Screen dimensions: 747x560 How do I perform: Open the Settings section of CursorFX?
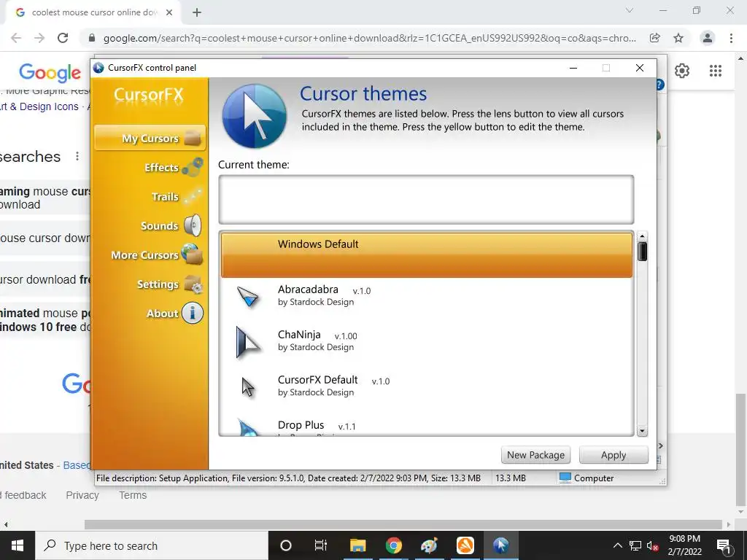pyautogui.click(x=169, y=284)
